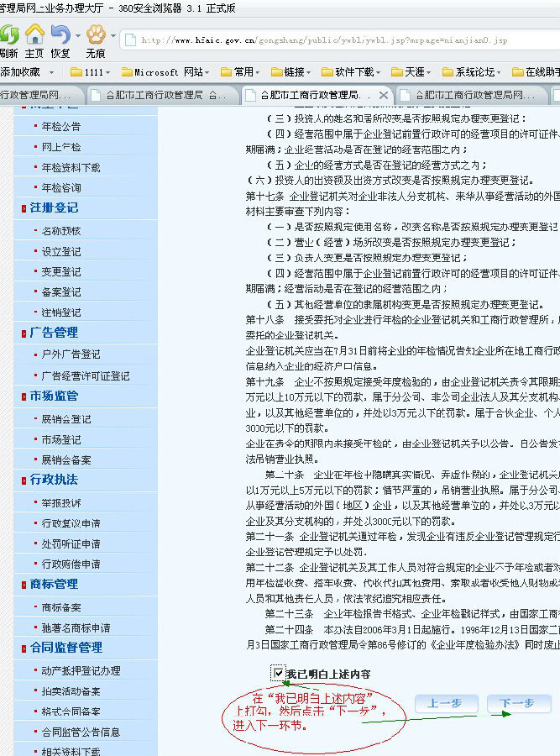Screen dimensions: 560x756
Task: Click red bullet icon beside 行政执法
Action: pyautogui.click(x=24, y=480)
